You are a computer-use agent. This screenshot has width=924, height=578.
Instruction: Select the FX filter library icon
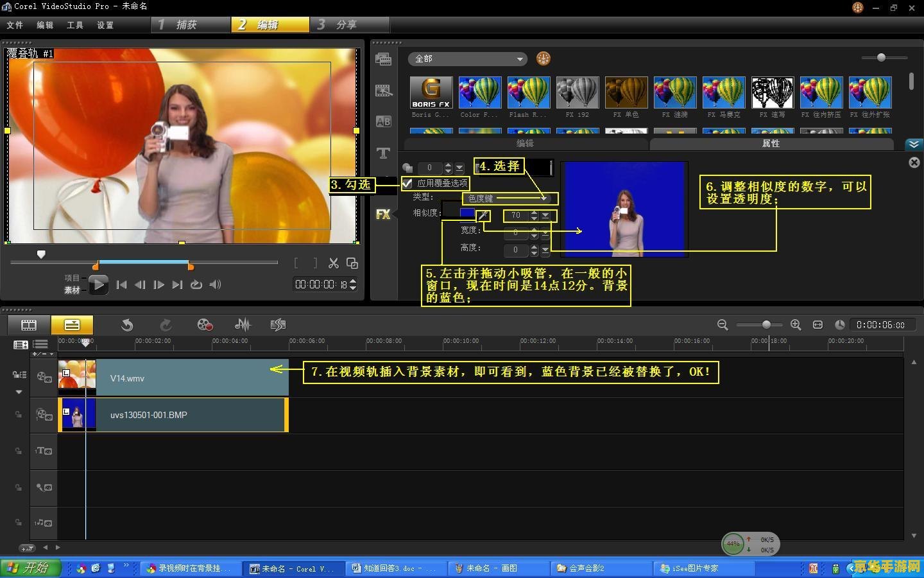point(383,215)
